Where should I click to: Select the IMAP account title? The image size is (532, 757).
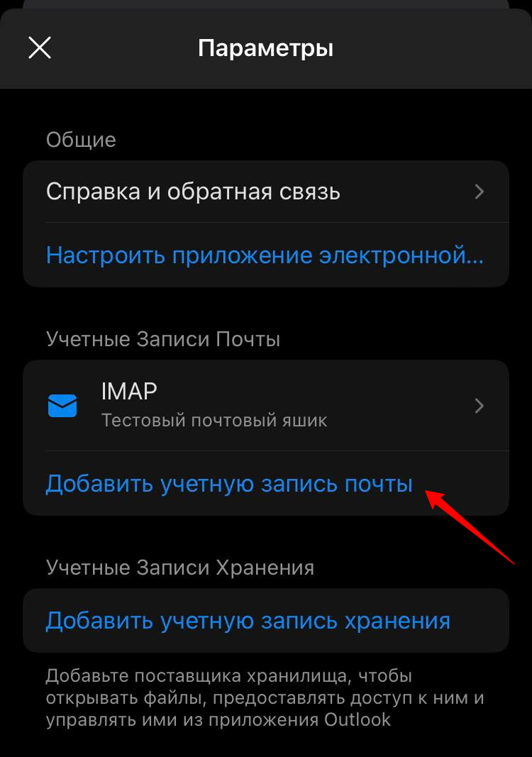click(x=129, y=391)
